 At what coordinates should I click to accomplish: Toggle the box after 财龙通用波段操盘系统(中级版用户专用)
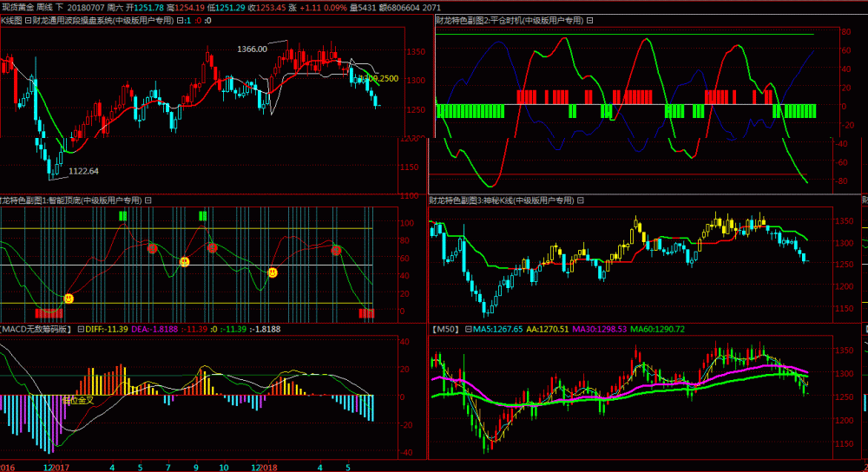click(180, 21)
